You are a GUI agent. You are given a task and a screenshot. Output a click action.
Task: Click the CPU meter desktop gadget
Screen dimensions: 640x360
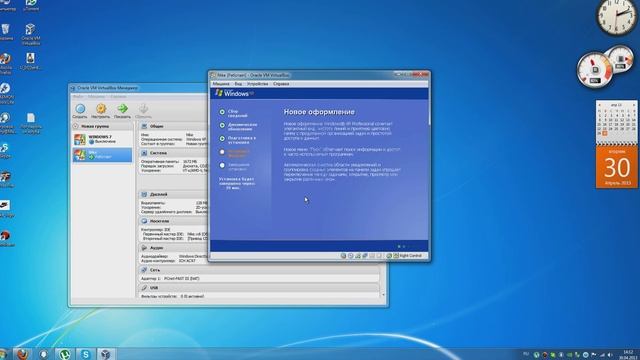[x=595, y=70]
